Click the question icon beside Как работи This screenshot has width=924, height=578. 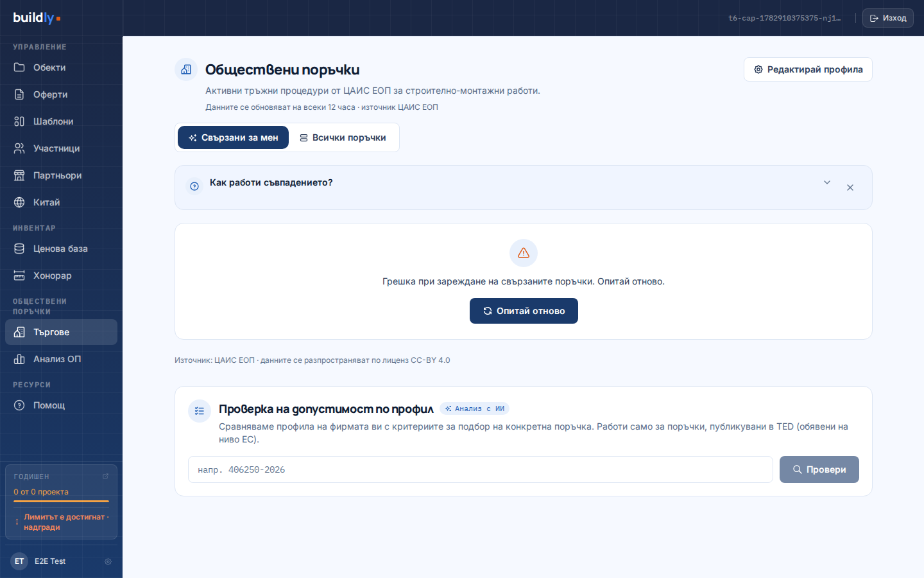[x=194, y=186]
